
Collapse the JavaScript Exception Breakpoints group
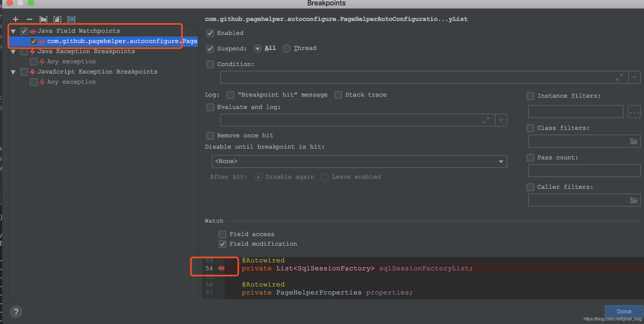[x=13, y=72]
